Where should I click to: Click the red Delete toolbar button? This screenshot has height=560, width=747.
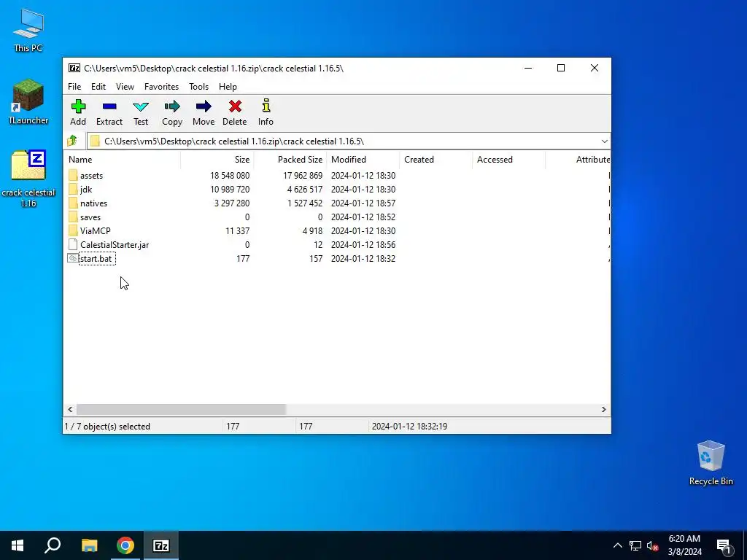[x=234, y=113]
